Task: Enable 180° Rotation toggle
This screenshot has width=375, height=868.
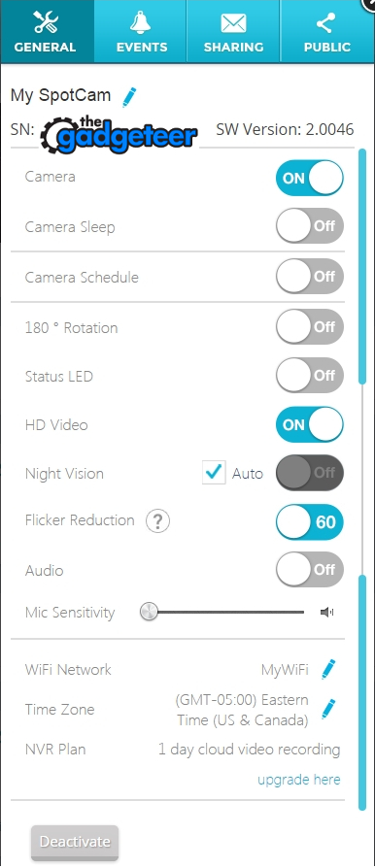Action: (x=310, y=326)
